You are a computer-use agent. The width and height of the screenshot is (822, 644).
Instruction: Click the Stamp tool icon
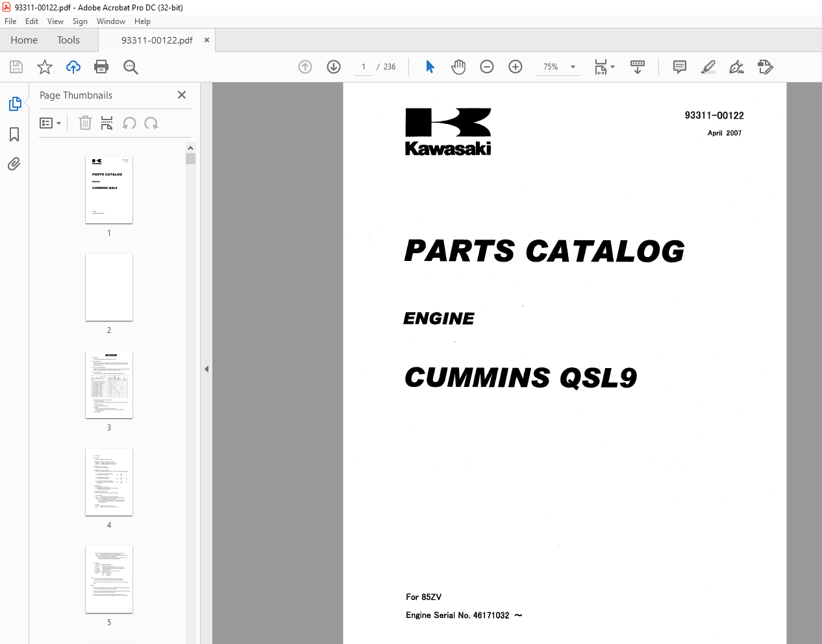(765, 67)
